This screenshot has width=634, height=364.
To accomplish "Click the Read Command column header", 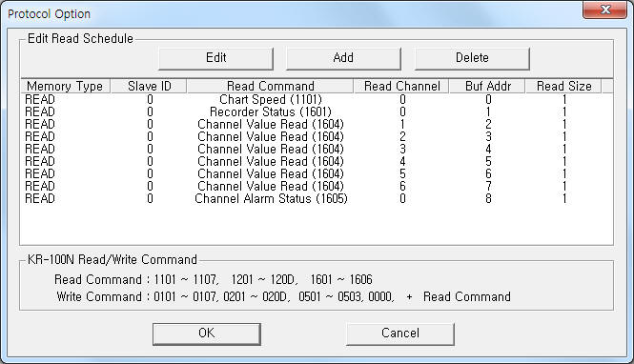I will (x=270, y=86).
